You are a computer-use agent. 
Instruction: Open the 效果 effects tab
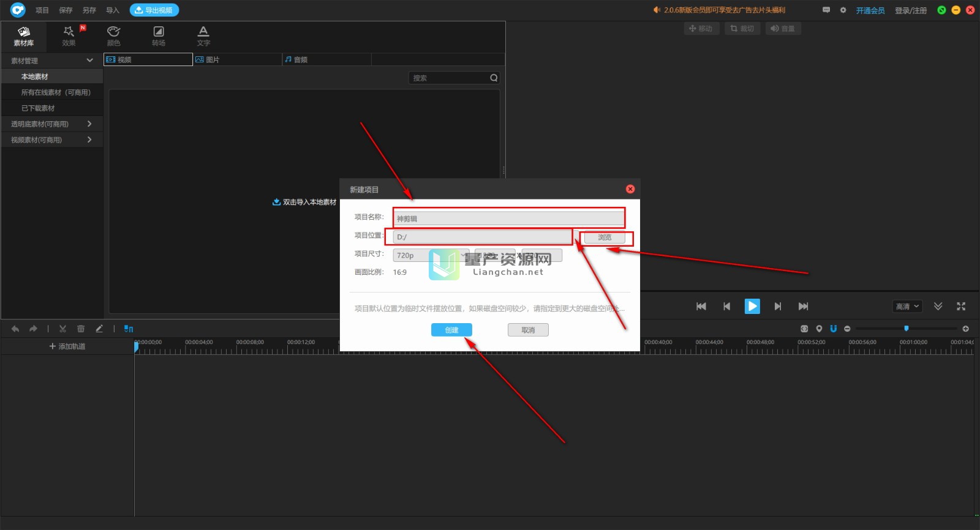click(69, 36)
